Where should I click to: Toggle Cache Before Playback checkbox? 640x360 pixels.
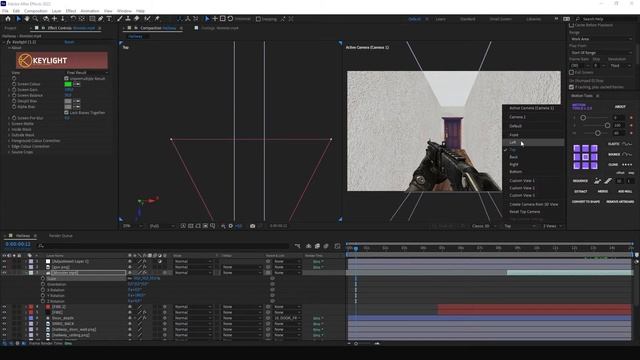tap(571, 25)
